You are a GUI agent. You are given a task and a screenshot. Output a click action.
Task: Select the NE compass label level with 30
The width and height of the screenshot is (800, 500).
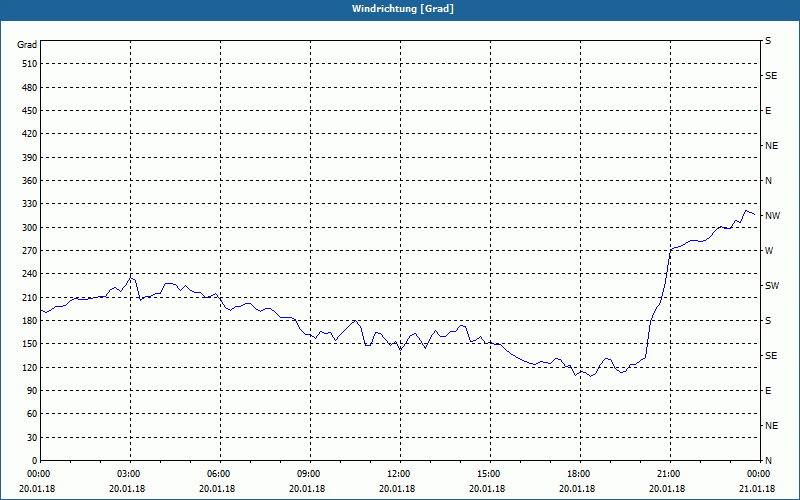click(771, 426)
